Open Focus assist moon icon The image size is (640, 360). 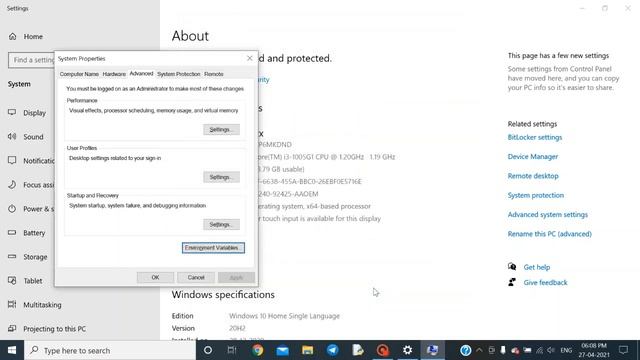click(12, 184)
